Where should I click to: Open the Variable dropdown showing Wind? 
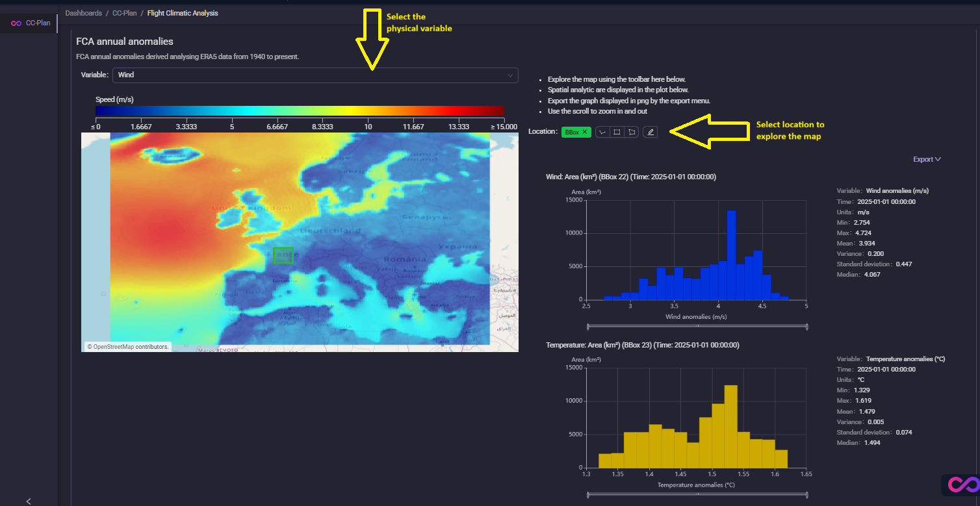coord(315,75)
